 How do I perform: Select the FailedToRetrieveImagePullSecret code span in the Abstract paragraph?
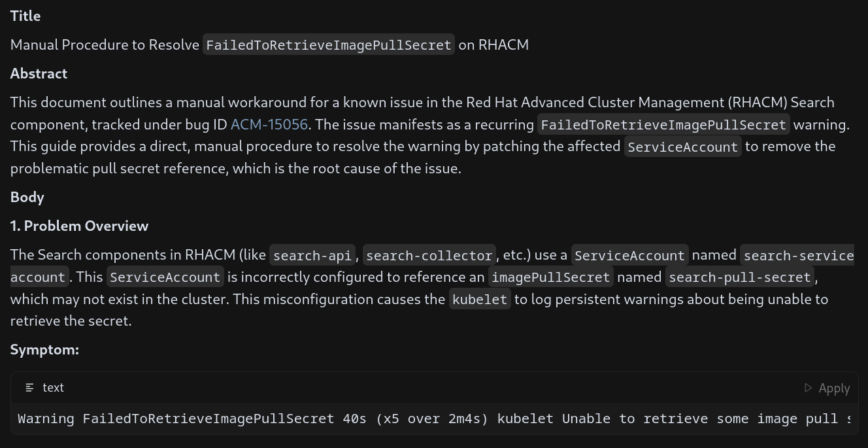point(663,125)
